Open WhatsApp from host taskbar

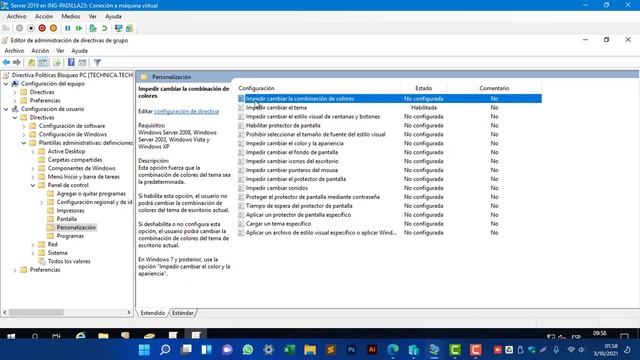(248, 350)
